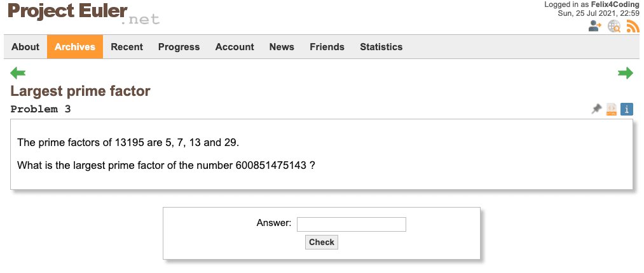Open the News tab

[x=282, y=47]
